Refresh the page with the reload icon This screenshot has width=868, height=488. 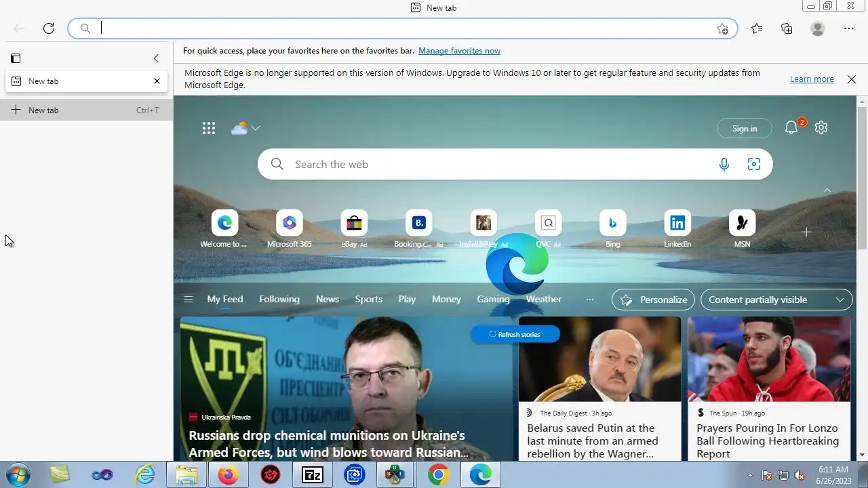pos(49,28)
